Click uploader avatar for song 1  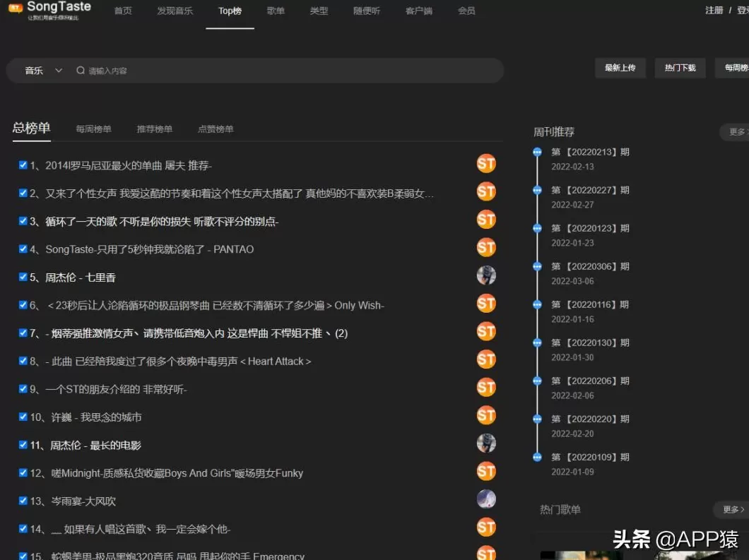tap(486, 164)
